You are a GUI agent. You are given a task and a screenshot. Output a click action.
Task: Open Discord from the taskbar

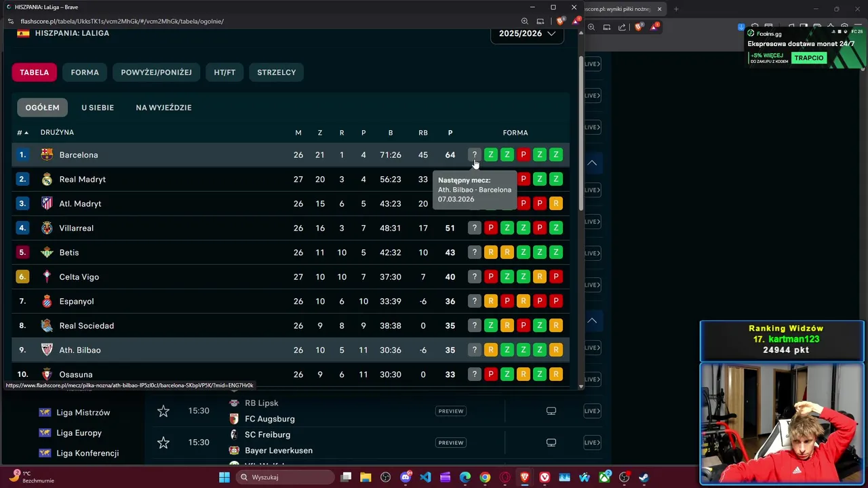coord(406,477)
